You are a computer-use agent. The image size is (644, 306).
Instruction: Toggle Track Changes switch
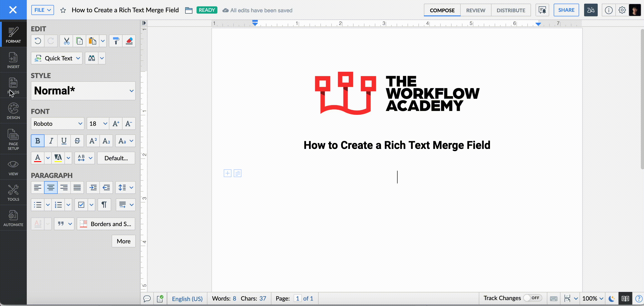[x=533, y=298]
